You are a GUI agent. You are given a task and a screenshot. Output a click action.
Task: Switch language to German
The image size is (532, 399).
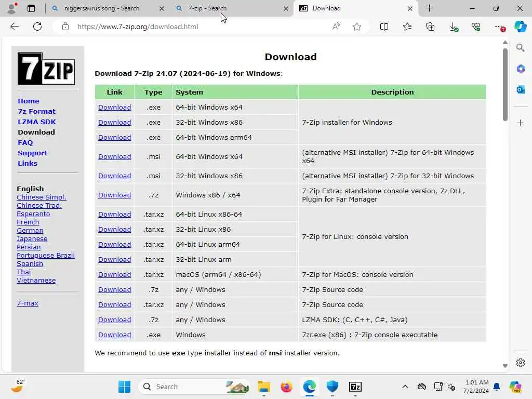pos(30,230)
